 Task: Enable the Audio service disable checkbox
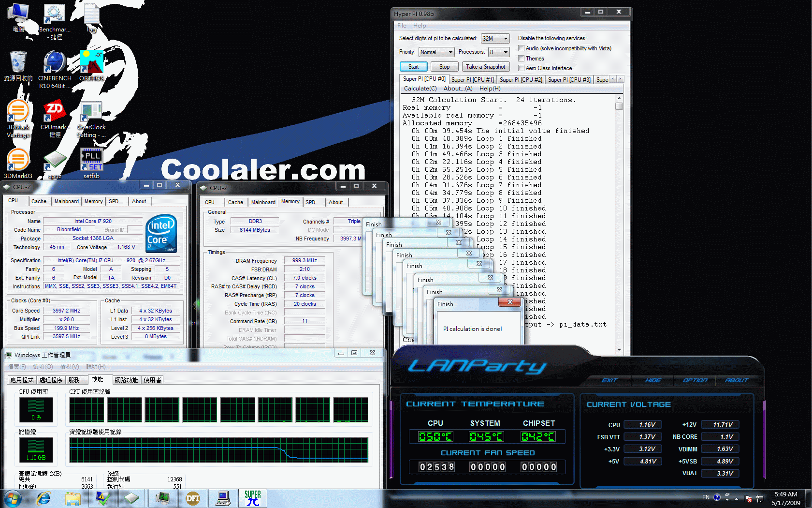[x=521, y=48]
